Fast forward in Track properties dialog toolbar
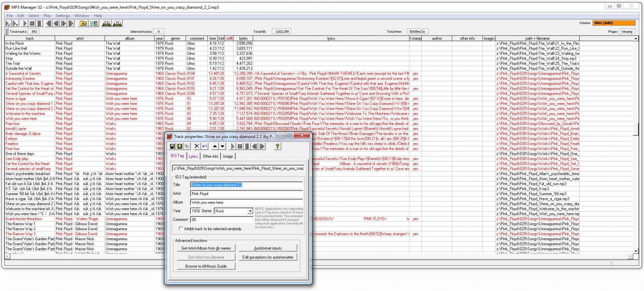This screenshot has width=644, height=291. pos(262,146)
